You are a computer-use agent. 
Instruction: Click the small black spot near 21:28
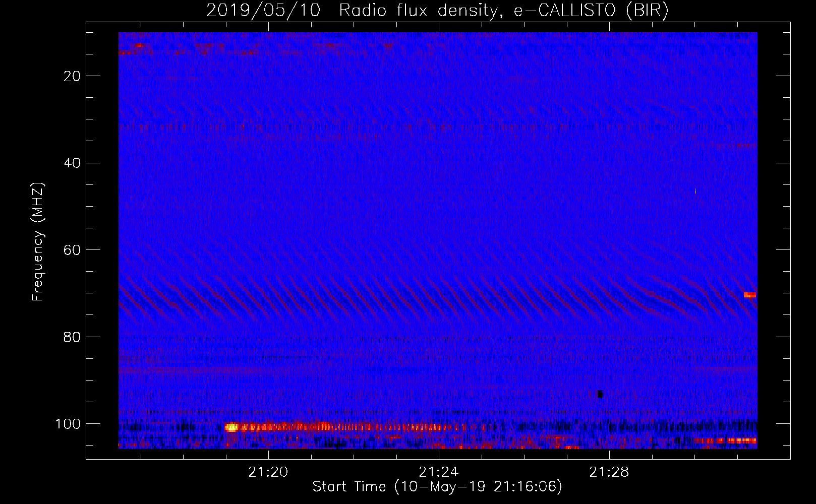(x=600, y=394)
